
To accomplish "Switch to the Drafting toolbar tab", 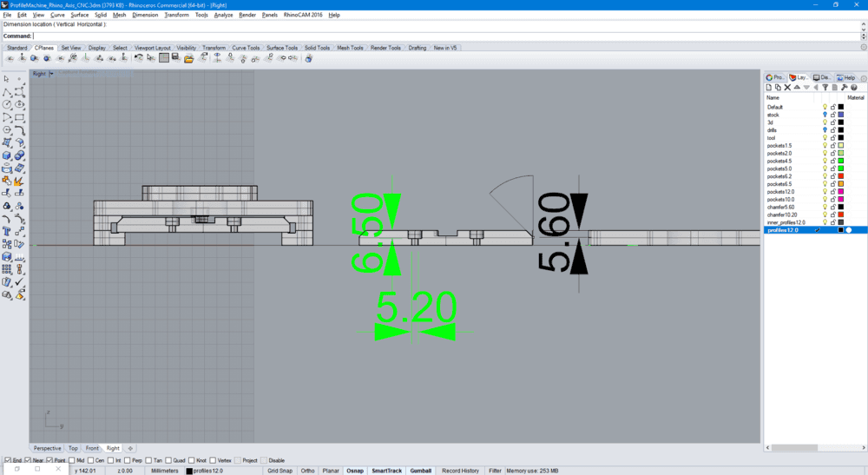I will click(x=418, y=48).
